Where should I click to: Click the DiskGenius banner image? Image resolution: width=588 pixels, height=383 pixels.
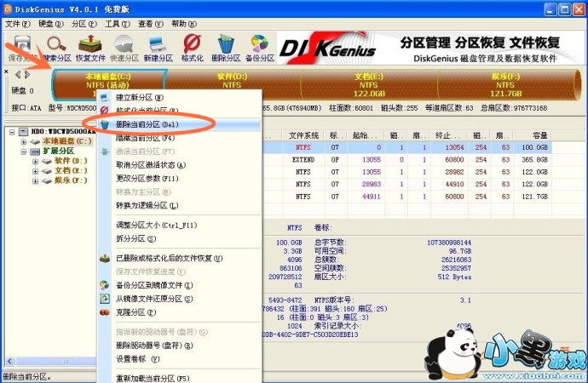[x=430, y=48]
